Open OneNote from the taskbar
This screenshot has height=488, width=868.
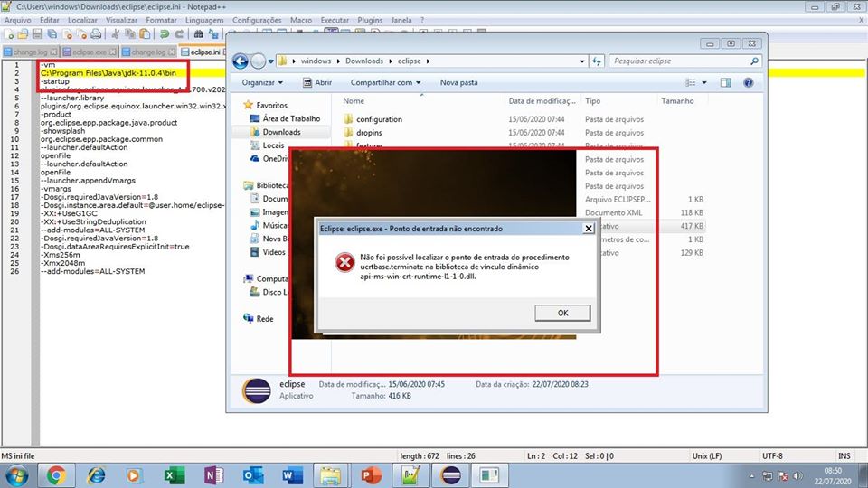click(x=213, y=475)
